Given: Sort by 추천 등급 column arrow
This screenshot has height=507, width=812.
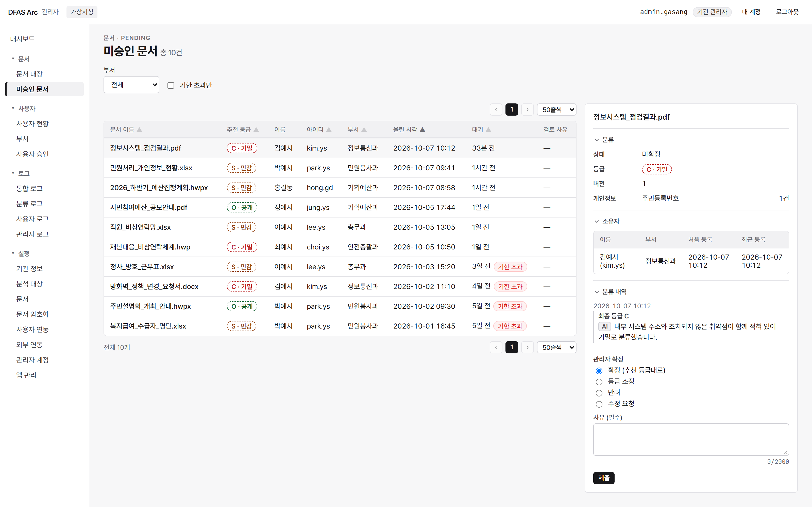Looking at the screenshot, I should (256, 130).
